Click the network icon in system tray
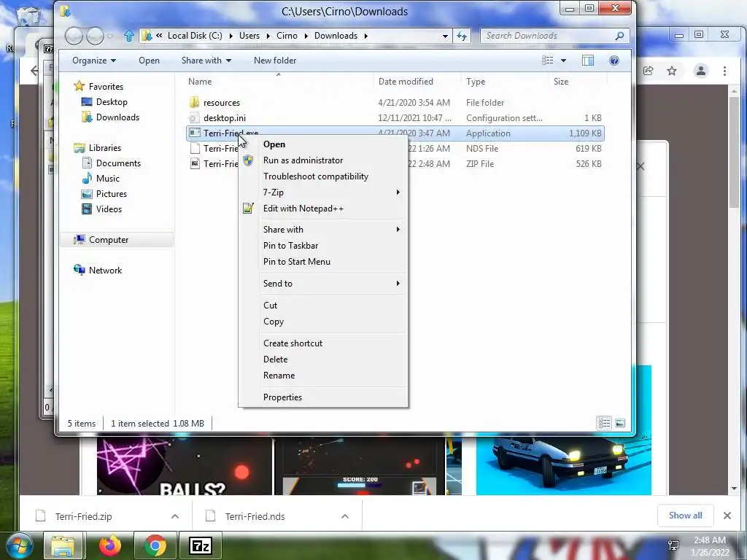Viewport: 747px width, 560px height. [x=673, y=545]
